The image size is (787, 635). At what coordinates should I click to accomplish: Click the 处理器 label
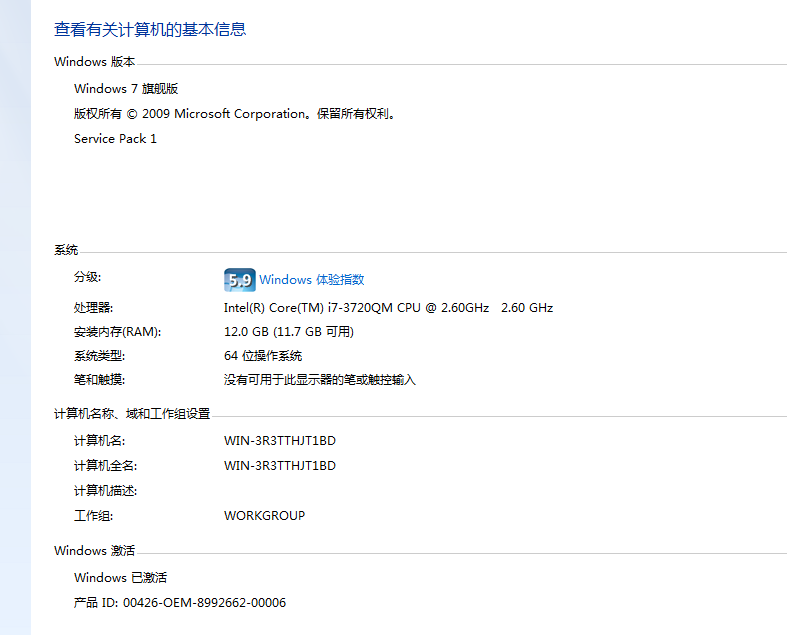(x=94, y=308)
